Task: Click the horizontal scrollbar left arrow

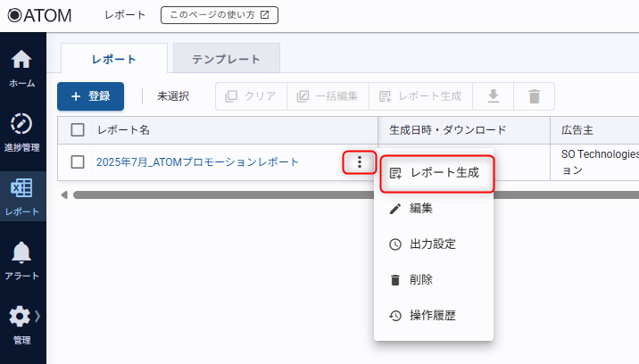Action: pos(64,194)
